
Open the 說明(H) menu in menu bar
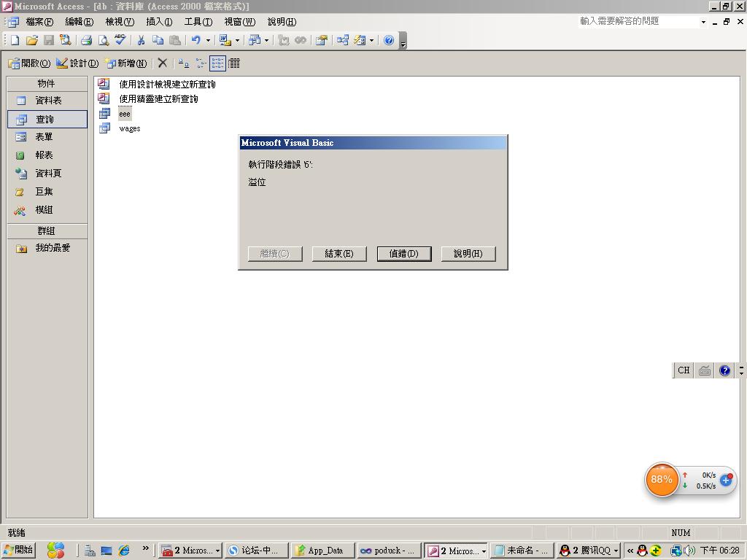pyautogui.click(x=282, y=22)
